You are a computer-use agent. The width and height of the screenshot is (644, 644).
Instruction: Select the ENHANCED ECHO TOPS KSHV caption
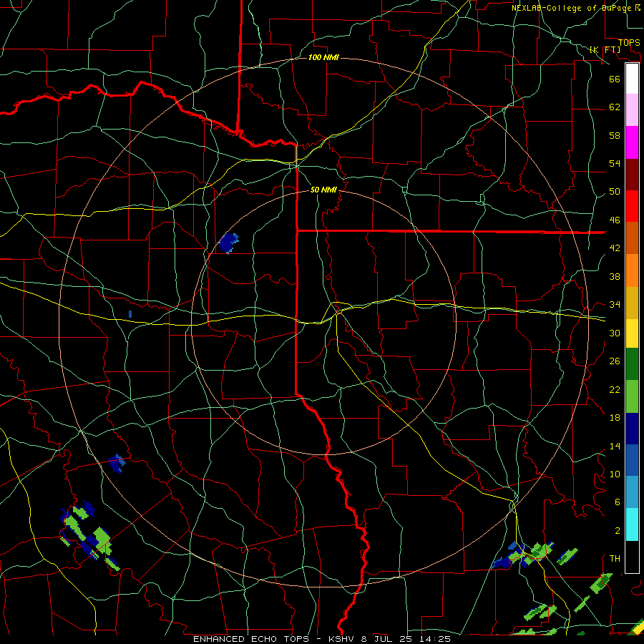(x=321, y=639)
